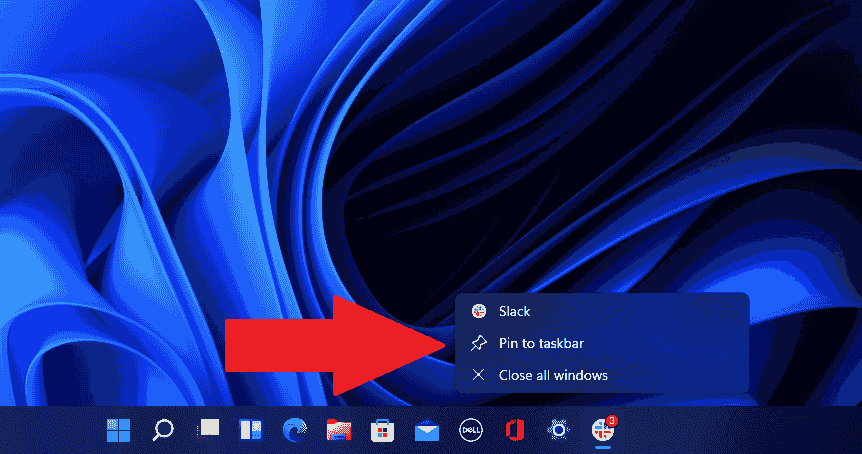This screenshot has width=862, height=454.
Task: Open taskbar Search magnifier
Action: click(163, 430)
